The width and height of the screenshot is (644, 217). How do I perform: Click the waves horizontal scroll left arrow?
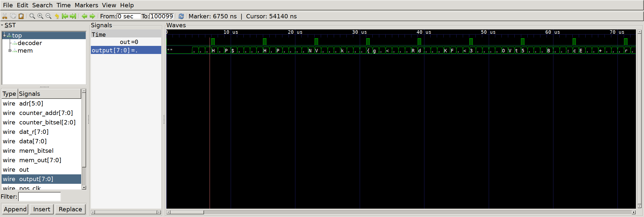coord(169,212)
